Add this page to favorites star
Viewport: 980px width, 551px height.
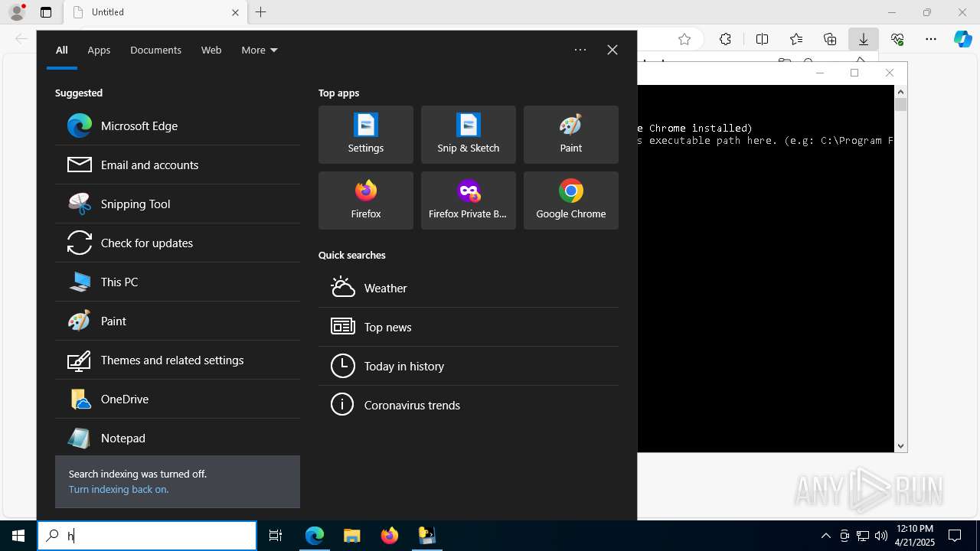(684, 39)
